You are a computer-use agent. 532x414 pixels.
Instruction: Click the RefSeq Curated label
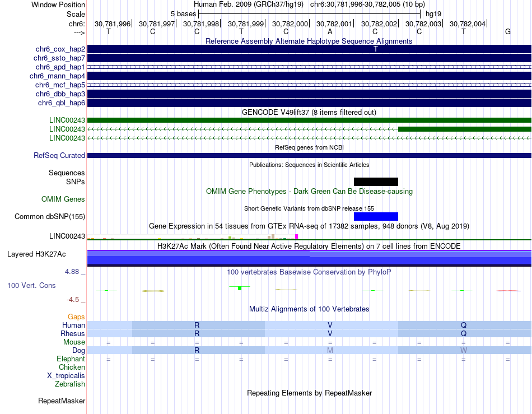point(59,155)
